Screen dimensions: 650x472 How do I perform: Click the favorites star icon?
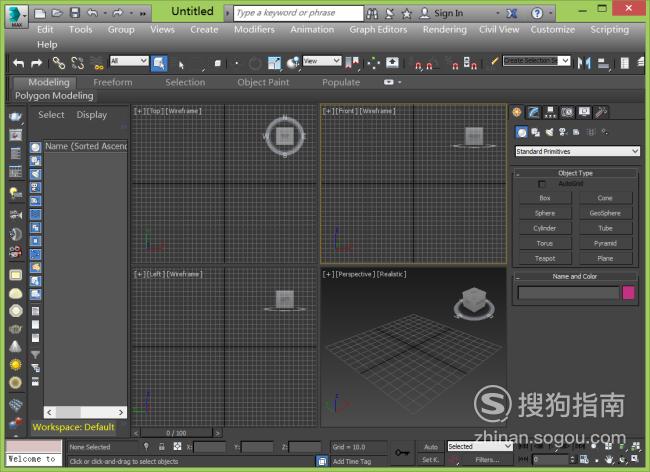[x=407, y=13]
